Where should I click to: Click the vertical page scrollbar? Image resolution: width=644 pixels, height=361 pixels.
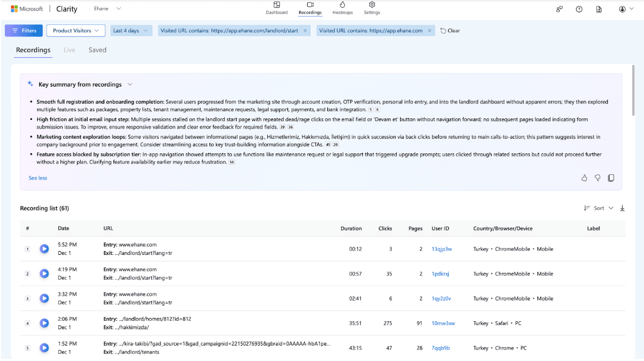[632, 90]
